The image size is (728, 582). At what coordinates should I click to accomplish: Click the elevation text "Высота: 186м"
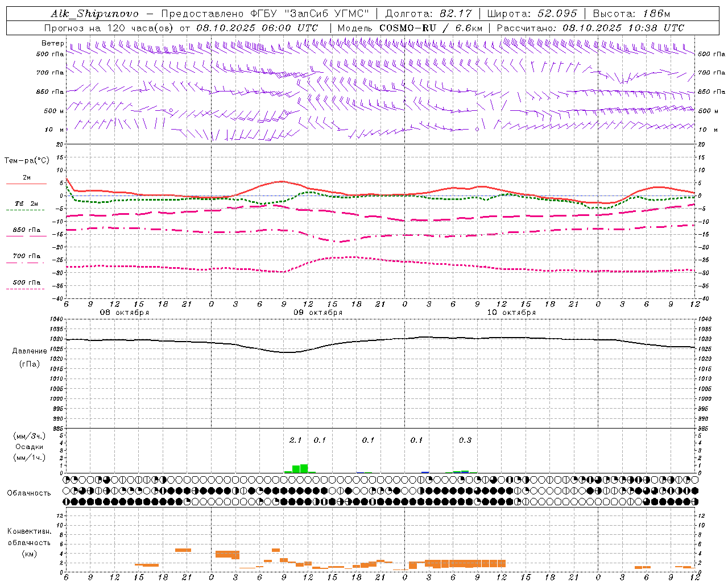tap(631, 14)
